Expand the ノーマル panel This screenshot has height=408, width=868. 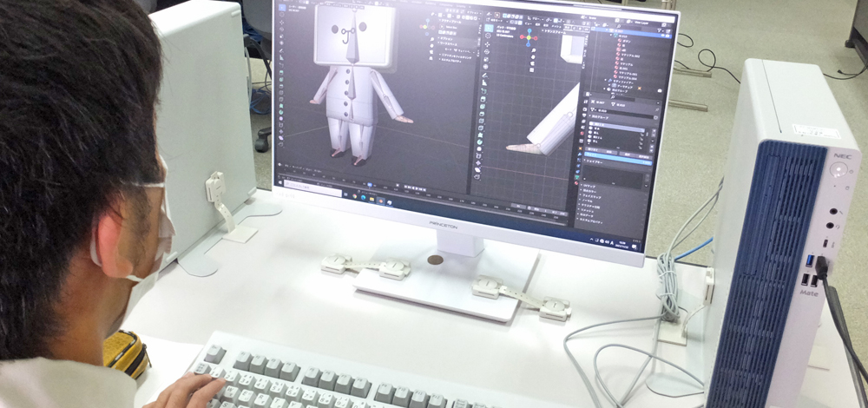[586, 201]
